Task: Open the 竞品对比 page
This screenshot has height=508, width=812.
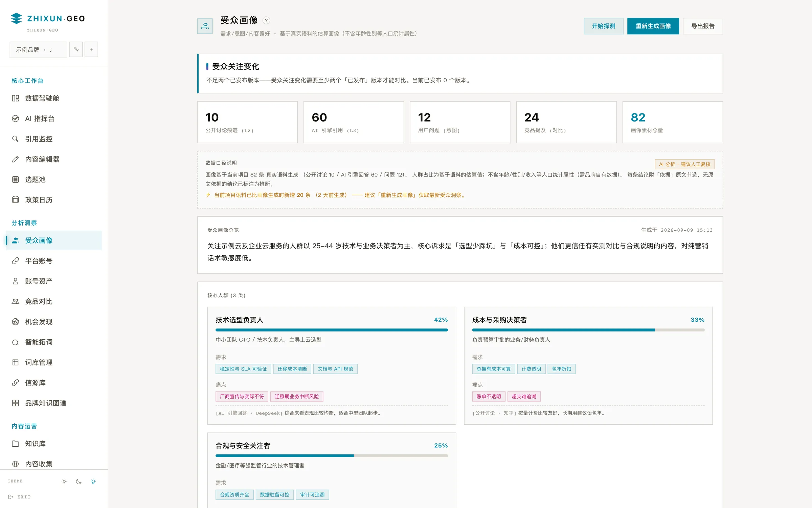Action: coord(54,301)
